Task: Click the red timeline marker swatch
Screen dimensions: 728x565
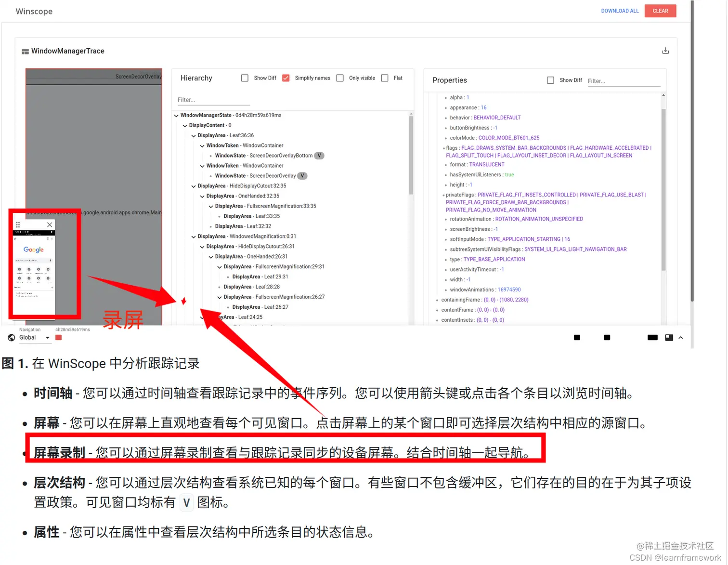Action: tap(58, 337)
